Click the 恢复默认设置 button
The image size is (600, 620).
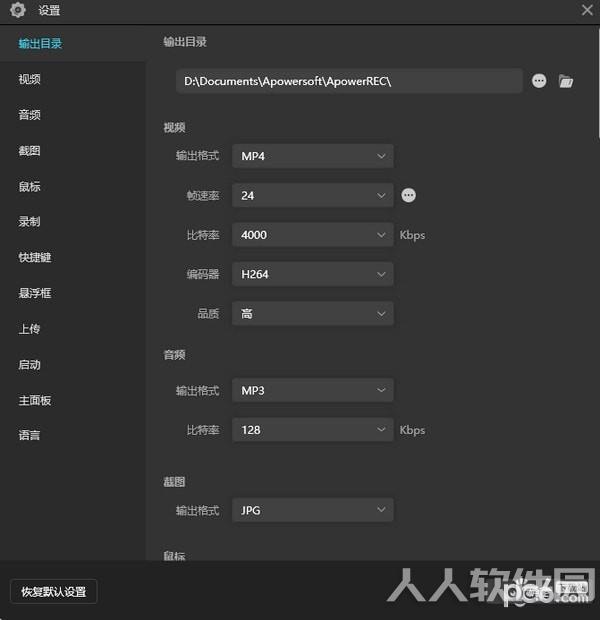coord(53,592)
